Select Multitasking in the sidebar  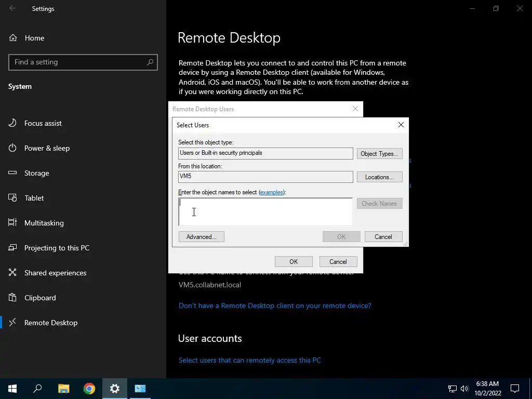(x=44, y=223)
